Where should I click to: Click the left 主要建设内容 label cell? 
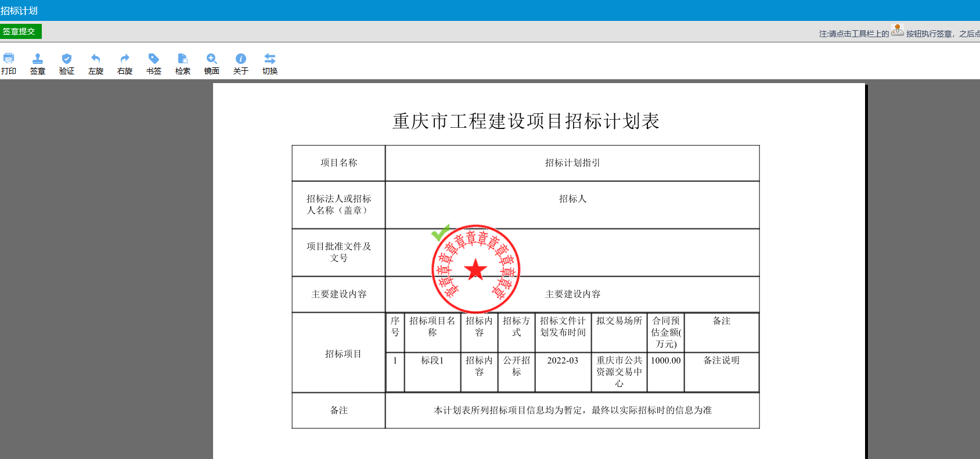point(338,295)
